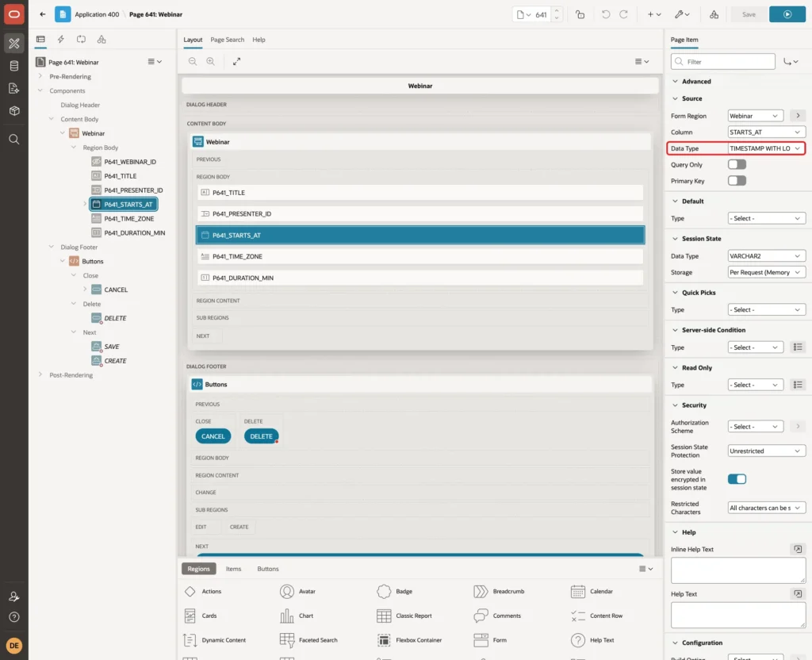The width and height of the screenshot is (812, 660).
Task: Toggle Store value encrypted in session state
Action: [737, 479]
